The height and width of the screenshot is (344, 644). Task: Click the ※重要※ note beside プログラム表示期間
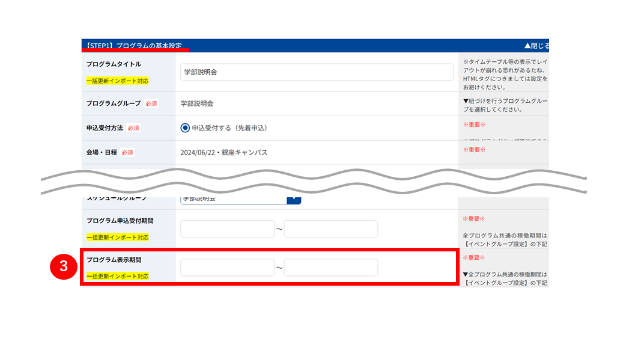474,257
